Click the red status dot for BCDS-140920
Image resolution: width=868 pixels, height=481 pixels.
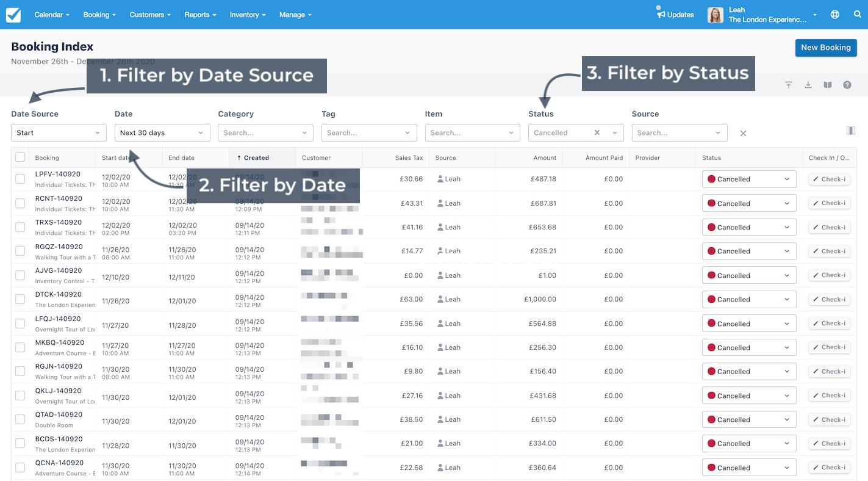(711, 443)
